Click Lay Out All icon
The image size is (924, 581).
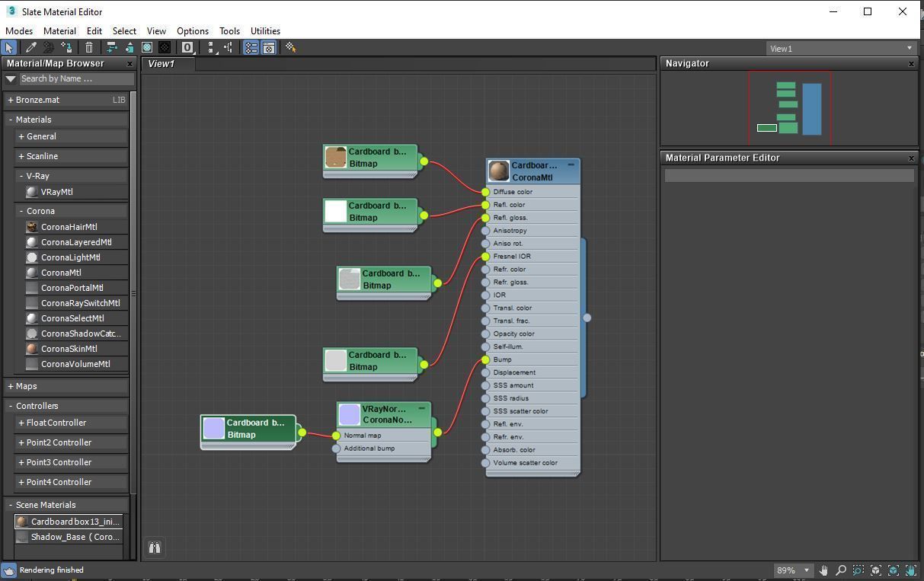212,47
